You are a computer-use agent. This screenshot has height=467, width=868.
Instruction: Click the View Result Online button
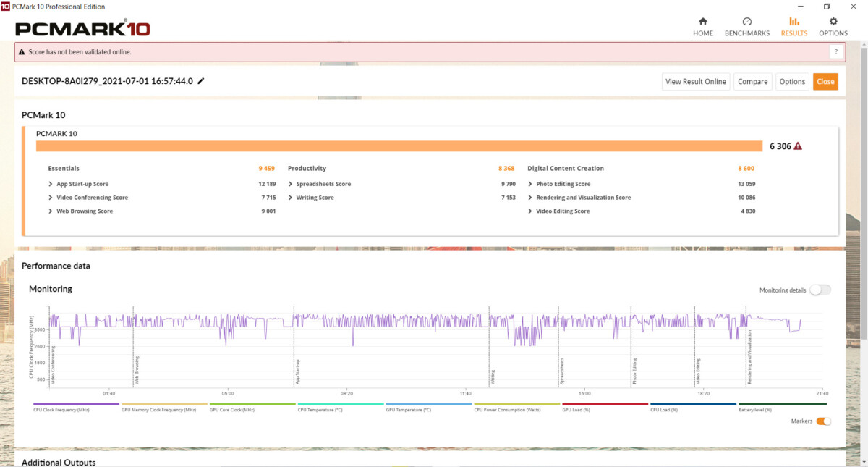point(695,82)
